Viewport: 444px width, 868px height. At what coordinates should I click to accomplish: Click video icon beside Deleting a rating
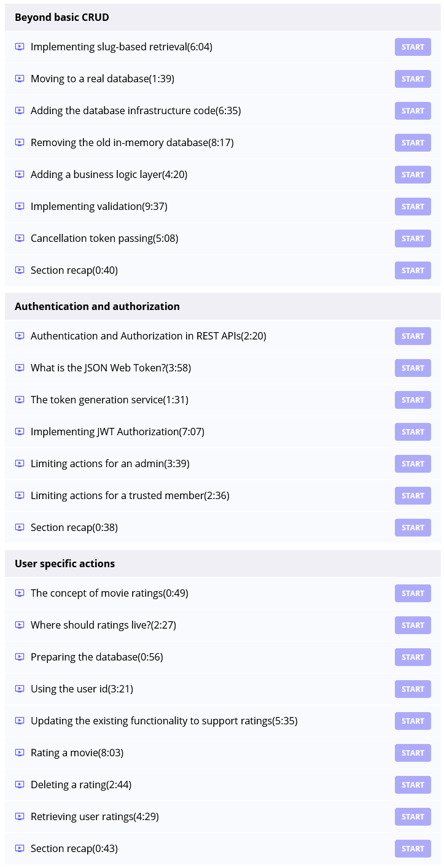point(20,785)
